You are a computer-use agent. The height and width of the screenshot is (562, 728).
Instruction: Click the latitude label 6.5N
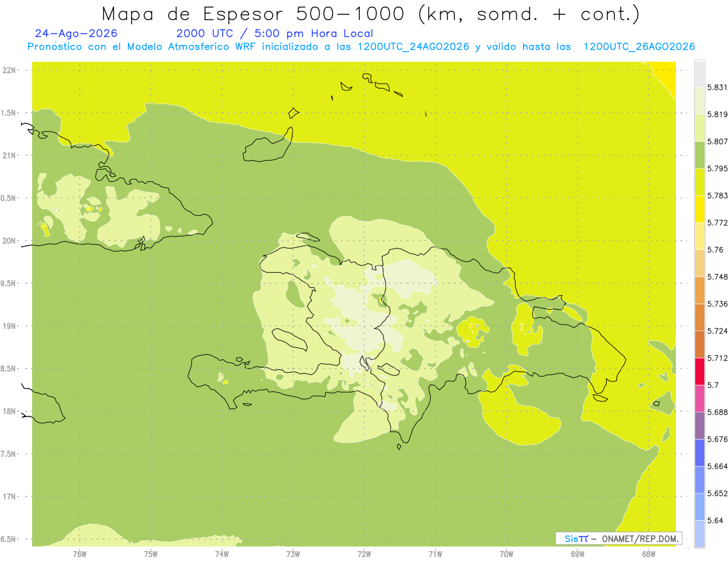pos(9,540)
